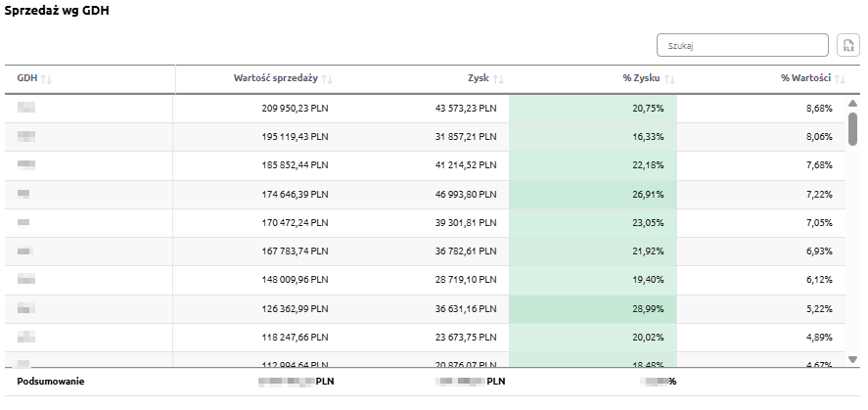Select the 26,91% profit cell
The height and width of the screenshot is (410, 868).
pos(649,195)
